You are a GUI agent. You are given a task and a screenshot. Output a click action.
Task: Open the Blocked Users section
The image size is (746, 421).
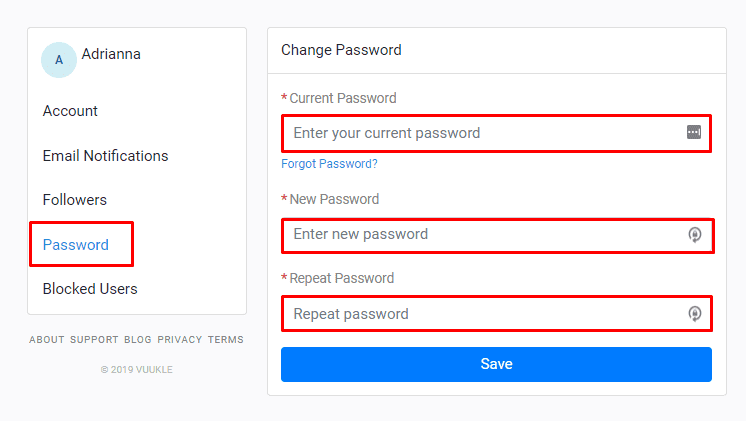pos(90,289)
